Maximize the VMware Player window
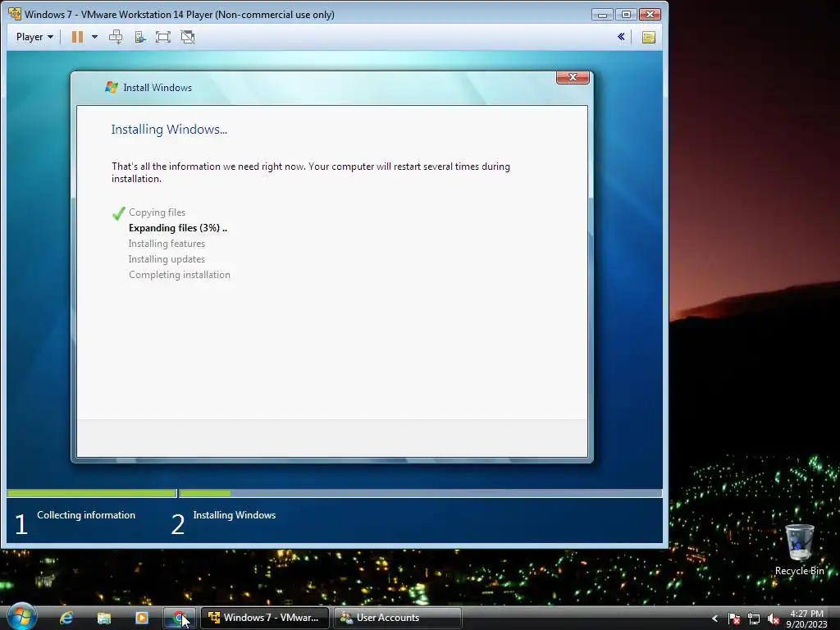 click(626, 15)
